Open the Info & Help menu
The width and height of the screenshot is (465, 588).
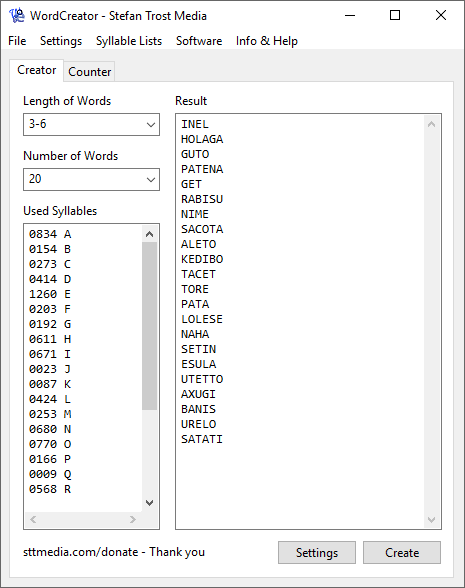[267, 41]
